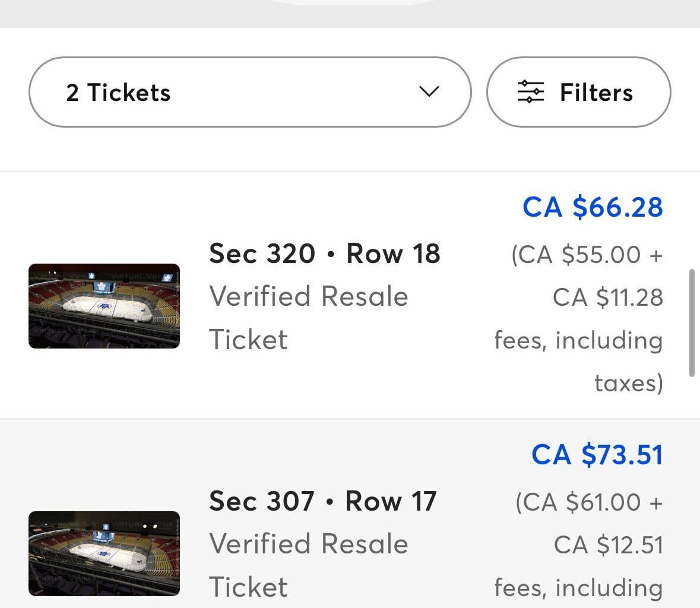Click the venue preview image for Row 18 seats

click(x=104, y=306)
